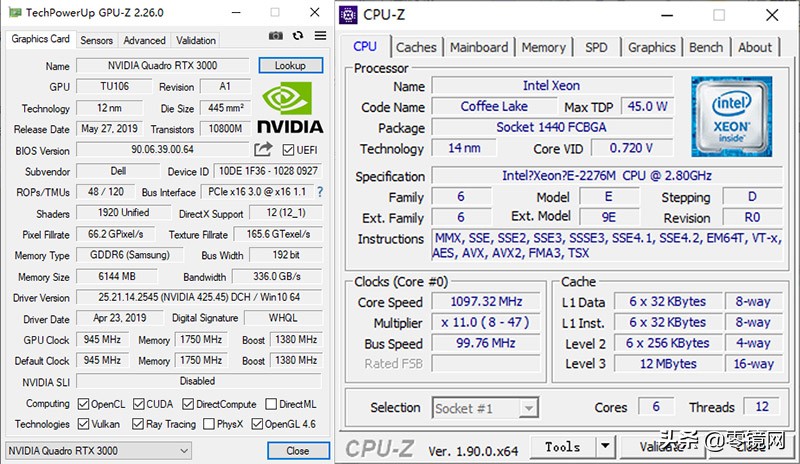This screenshot has width=800, height=464.
Task: Click the GPU-Z screenshot camera icon
Action: [276, 36]
